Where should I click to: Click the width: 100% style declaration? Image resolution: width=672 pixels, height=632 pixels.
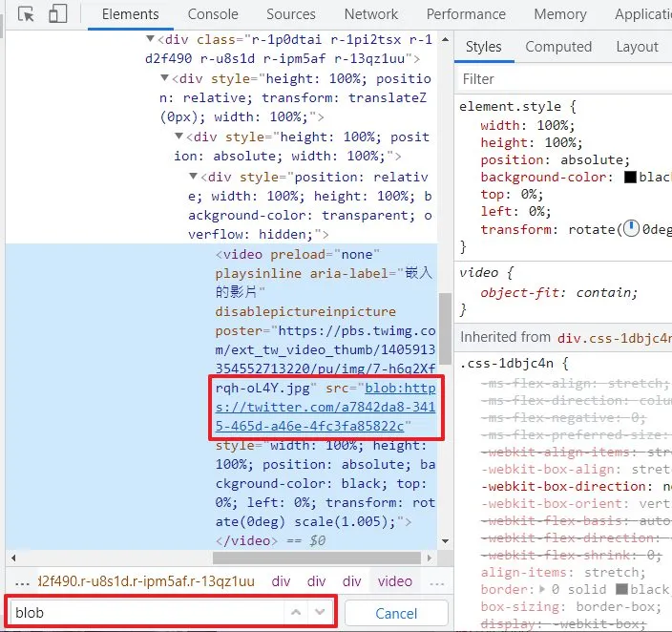click(x=528, y=125)
